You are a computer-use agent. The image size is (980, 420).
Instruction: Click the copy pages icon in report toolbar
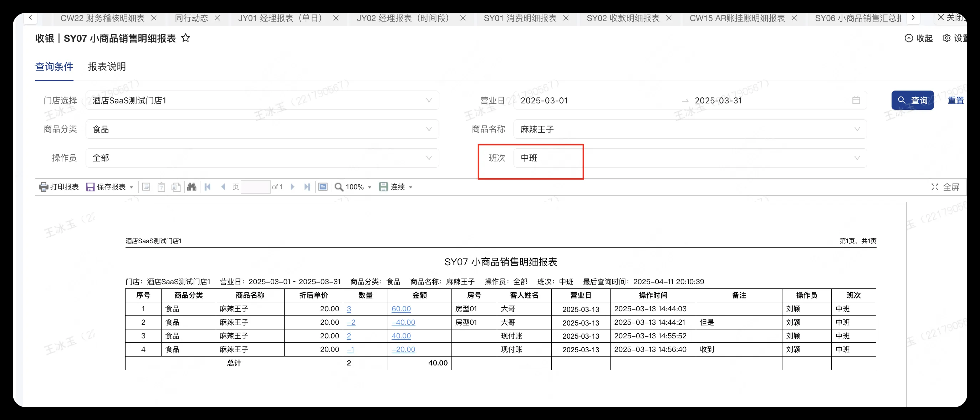point(176,187)
